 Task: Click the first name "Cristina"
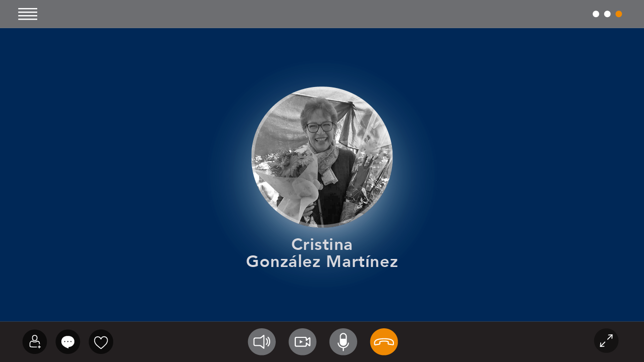tap(322, 244)
